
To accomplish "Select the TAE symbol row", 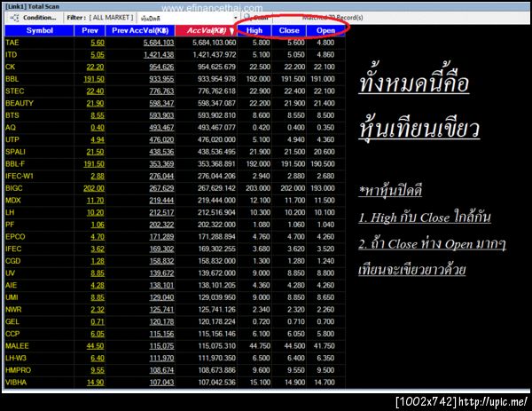I will (x=175, y=43).
